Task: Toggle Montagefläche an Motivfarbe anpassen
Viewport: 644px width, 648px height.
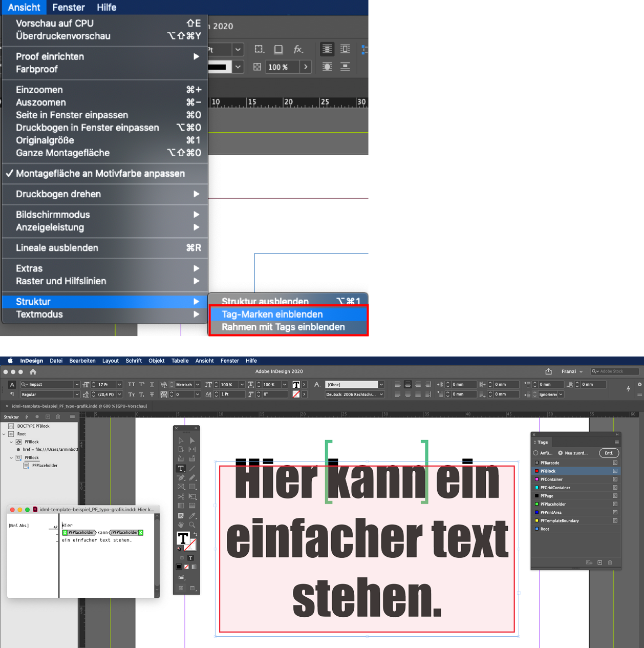Action: tap(100, 173)
